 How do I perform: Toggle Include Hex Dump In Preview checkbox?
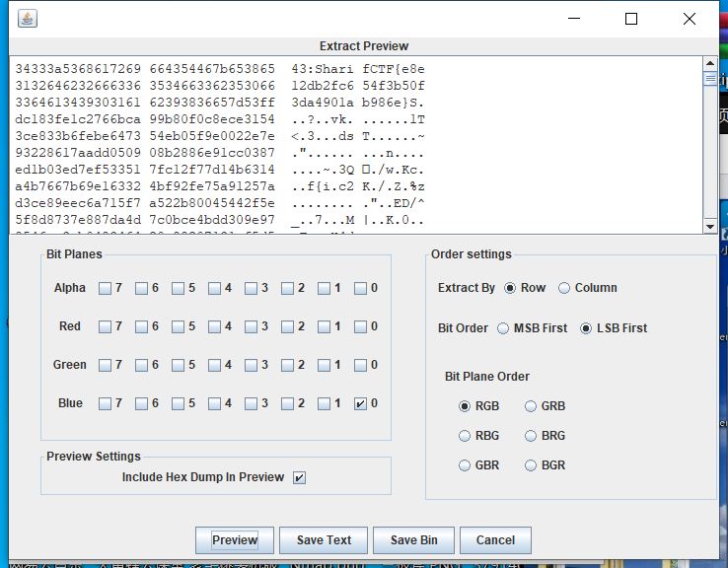tap(300, 477)
